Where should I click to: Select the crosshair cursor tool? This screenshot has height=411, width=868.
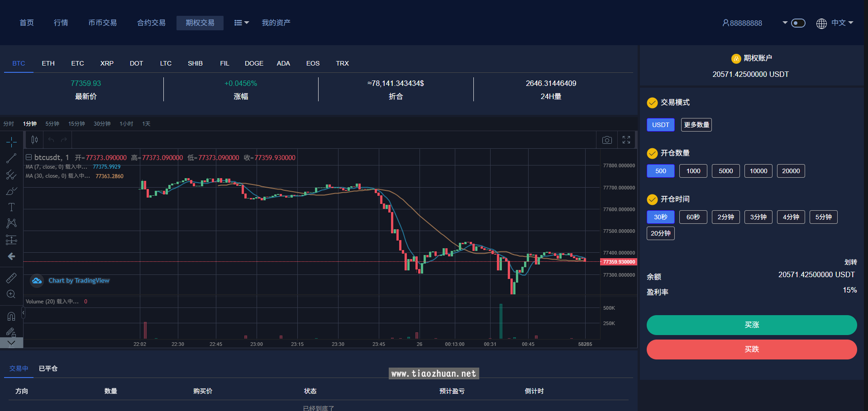point(11,142)
